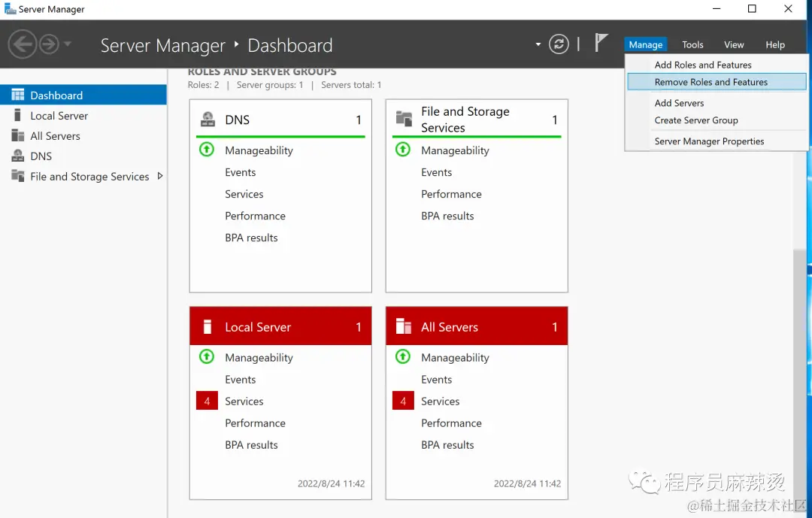This screenshot has width=812, height=518.
Task: Click the All Servers sidebar icon
Action: pyautogui.click(x=17, y=136)
